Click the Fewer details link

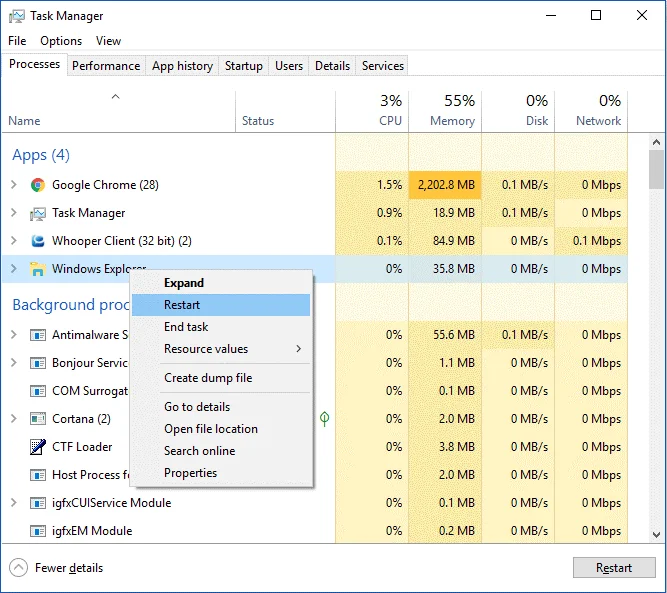click(69, 568)
